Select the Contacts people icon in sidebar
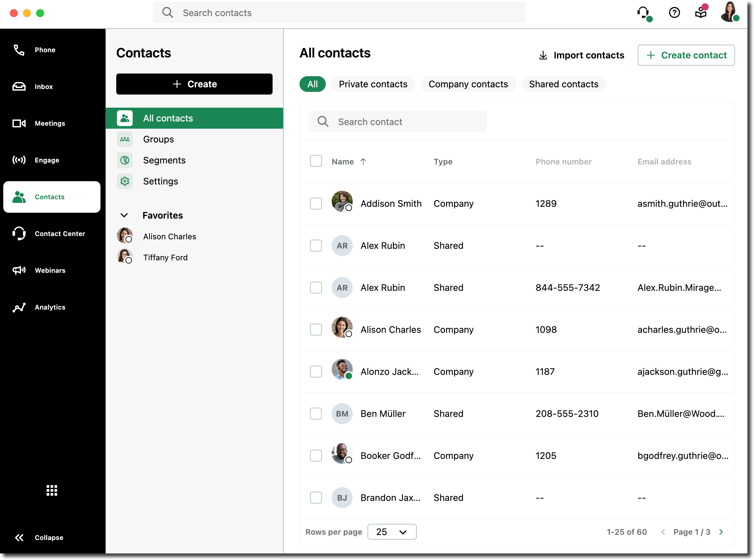The height and width of the screenshot is (560, 754). tap(19, 197)
